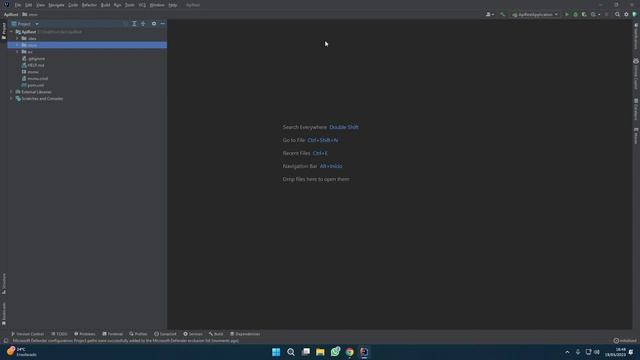Viewport: 640px width, 360px height.
Task: Click the Stop button icon
Action: (x=607, y=14)
